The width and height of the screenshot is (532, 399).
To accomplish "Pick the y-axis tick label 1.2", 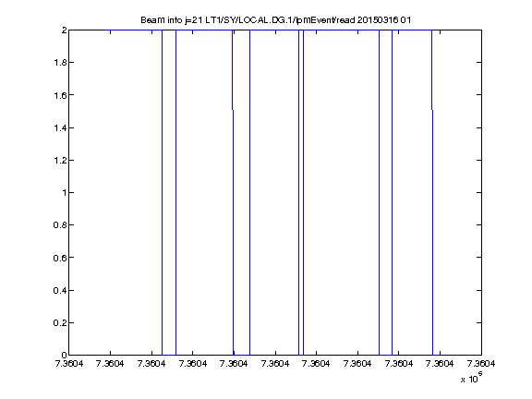I will click(x=60, y=160).
